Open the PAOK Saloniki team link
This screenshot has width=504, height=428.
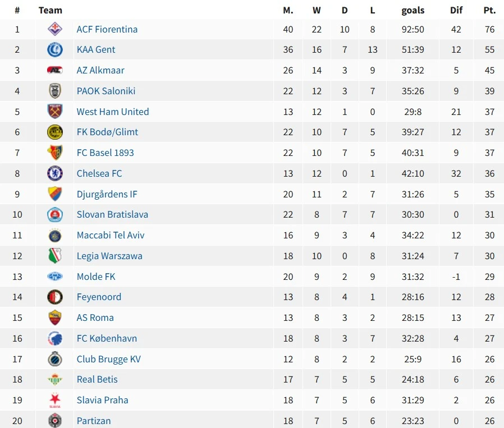coord(106,91)
